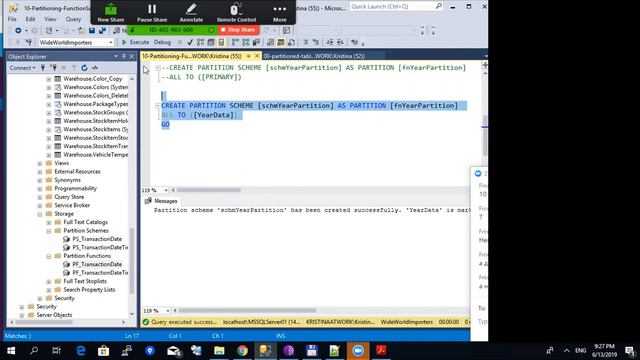
Task: Close the 10-Partitioning query tab
Action: pyautogui.click(x=257, y=56)
